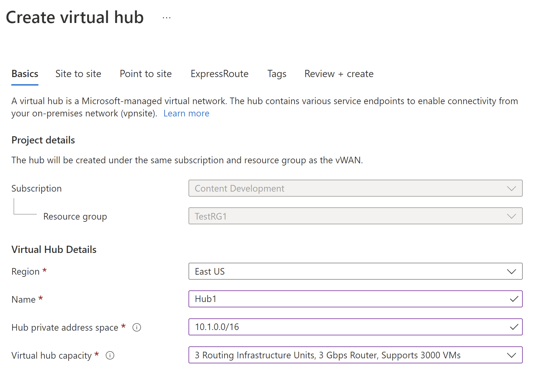Jump to the Review + create tab
This screenshot has height=392, width=535.
coord(339,74)
